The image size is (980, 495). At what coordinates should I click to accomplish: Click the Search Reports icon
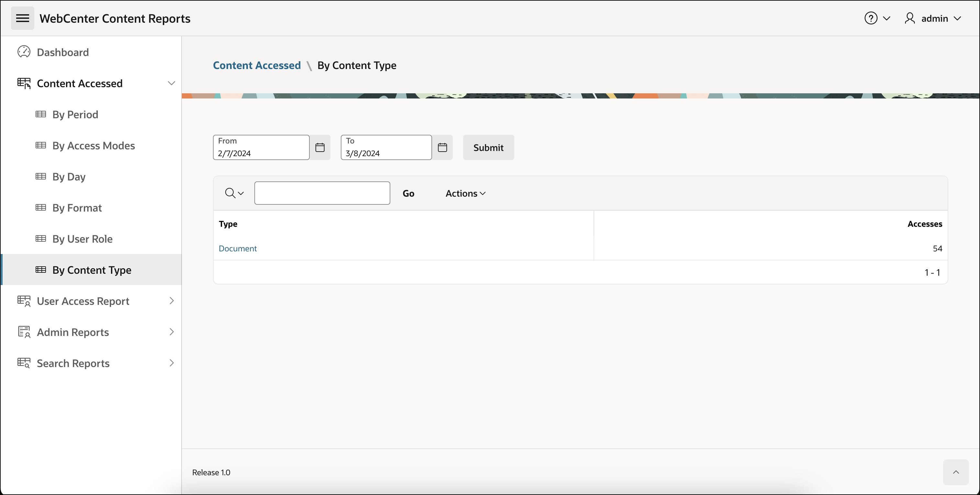coord(24,363)
